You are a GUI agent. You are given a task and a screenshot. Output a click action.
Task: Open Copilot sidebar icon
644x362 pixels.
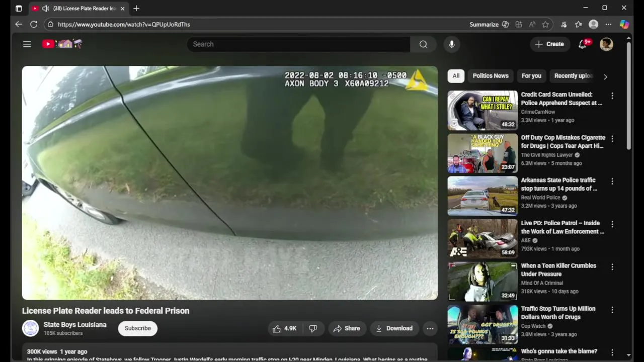click(x=624, y=24)
